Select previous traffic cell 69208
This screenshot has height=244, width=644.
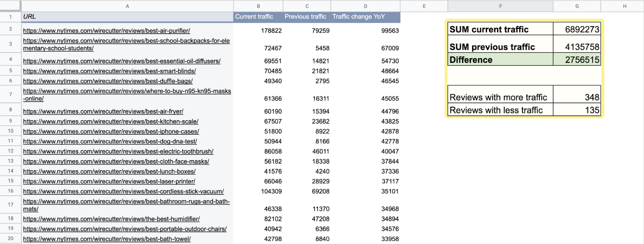(307, 191)
